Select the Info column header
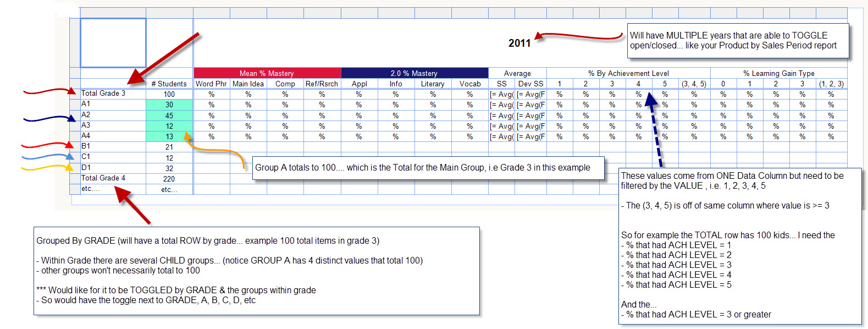The width and height of the screenshot is (868, 329). (396, 84)
